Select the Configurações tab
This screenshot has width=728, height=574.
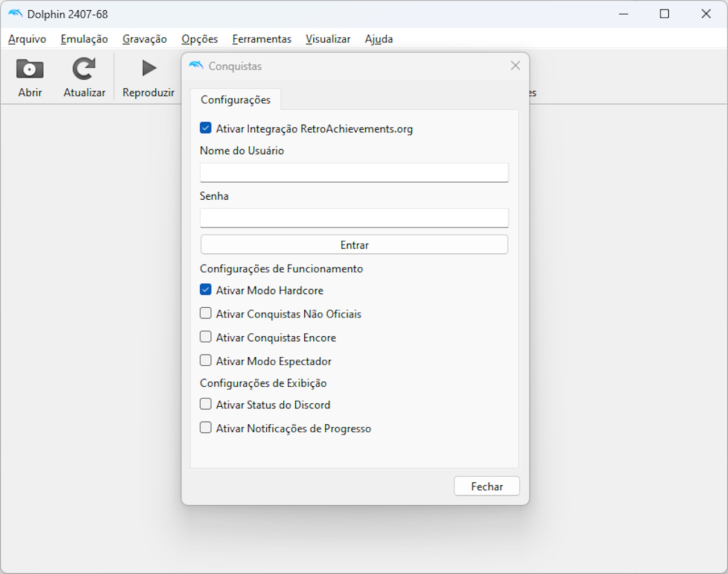coord(235,100)
